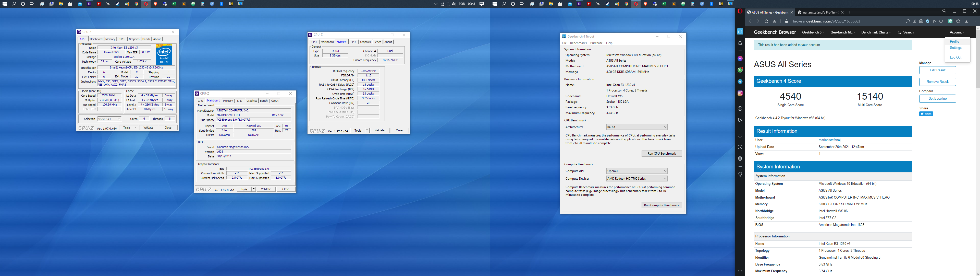
Task: Click the POR language indicator
Action: coord(462,4)
